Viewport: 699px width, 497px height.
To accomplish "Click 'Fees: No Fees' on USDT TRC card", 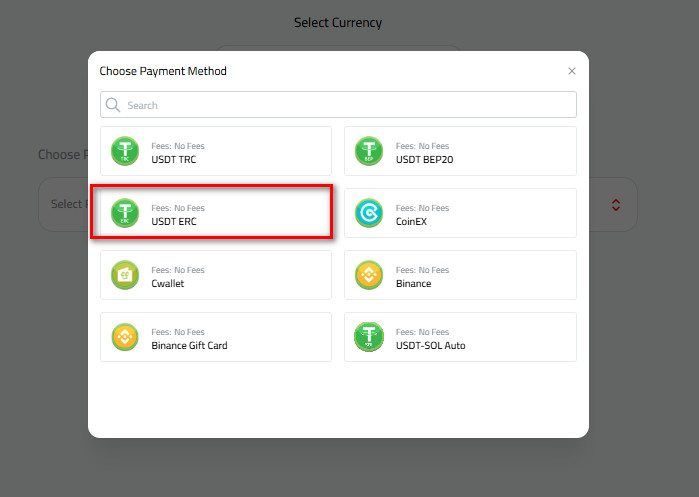I will tap(178, 146).
